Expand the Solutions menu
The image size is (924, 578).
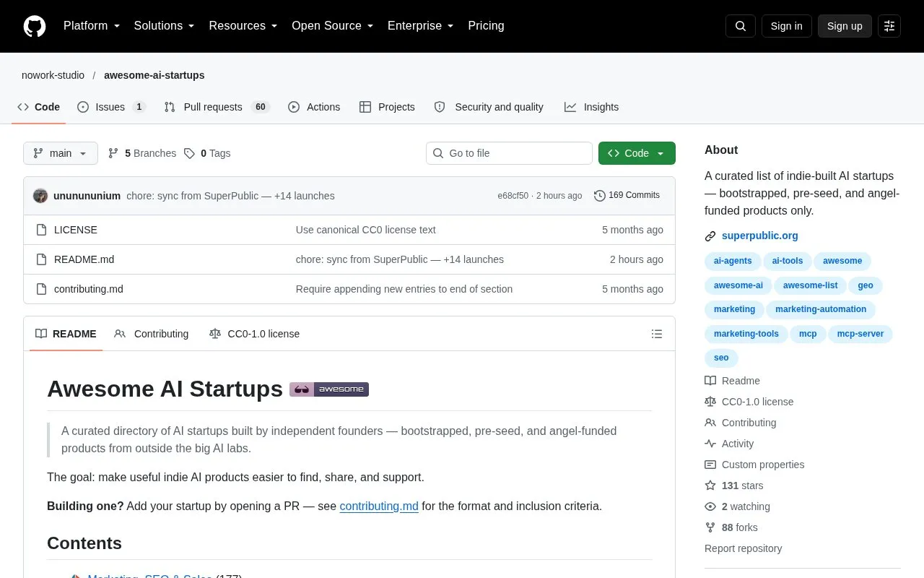165,26
